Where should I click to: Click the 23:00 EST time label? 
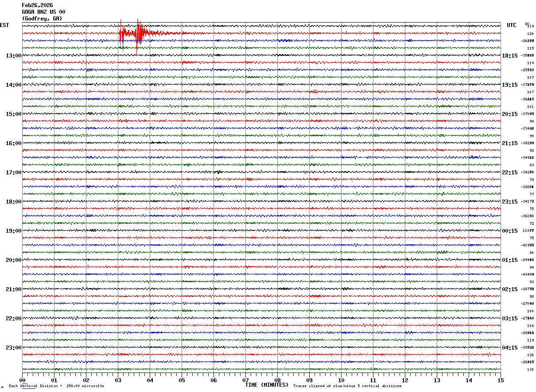tap(14, 348)
